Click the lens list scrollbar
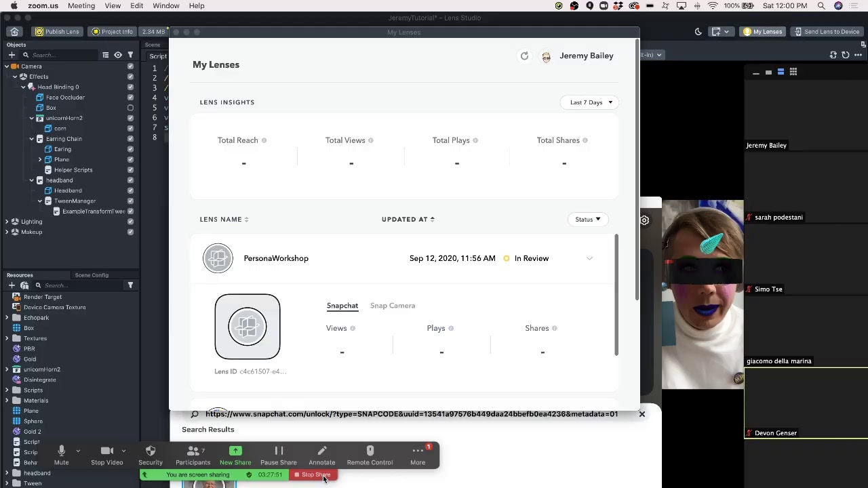The image size is (868, 488). [x=616, y=295]
